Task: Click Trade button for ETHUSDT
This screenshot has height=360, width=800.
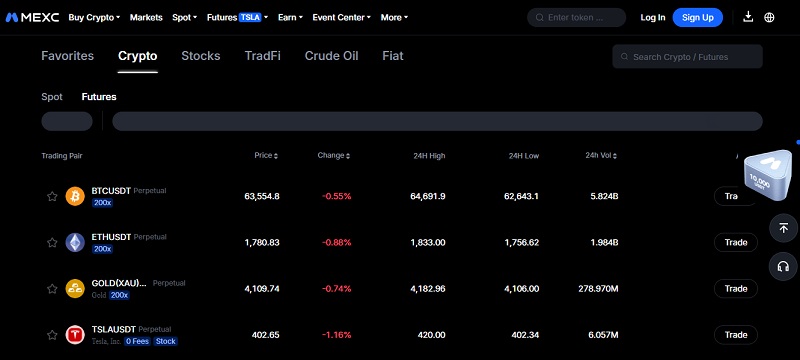Action: point(736,243)
